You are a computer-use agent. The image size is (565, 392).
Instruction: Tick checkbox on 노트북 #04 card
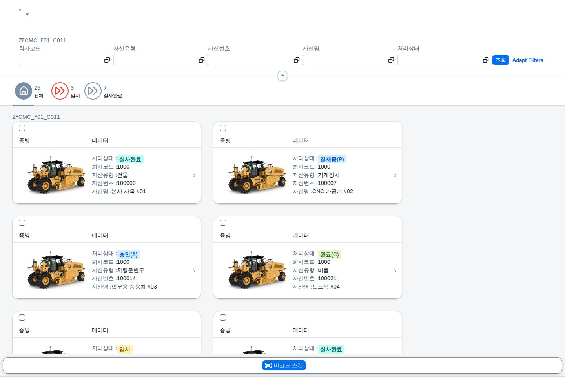223,223
